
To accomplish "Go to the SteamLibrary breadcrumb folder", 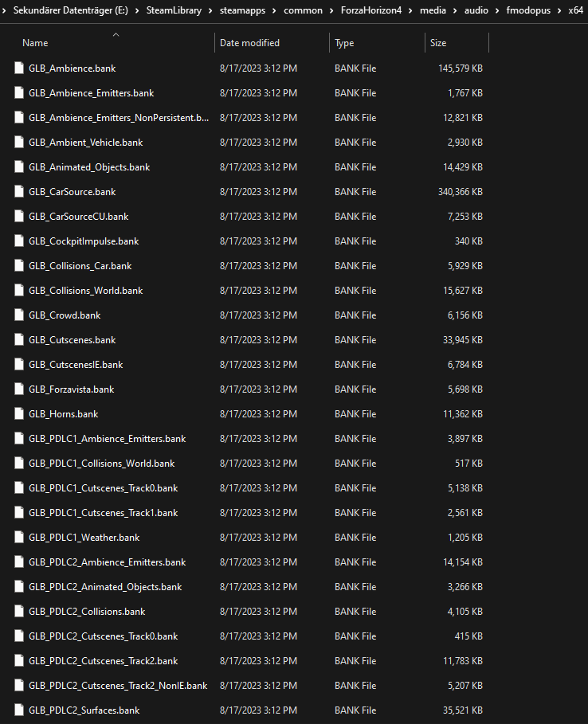I will 174,10.
